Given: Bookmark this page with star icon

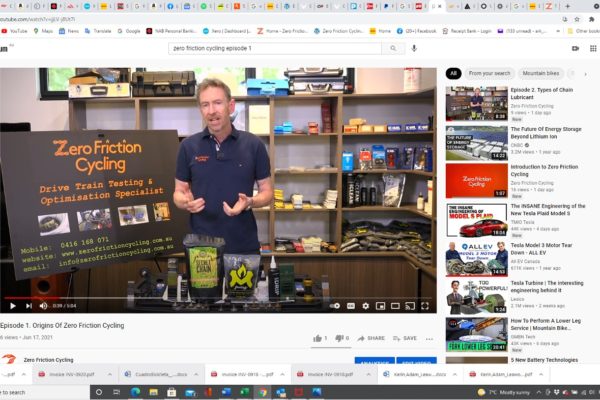Looking at the screenshot, I should pos(577,19).
